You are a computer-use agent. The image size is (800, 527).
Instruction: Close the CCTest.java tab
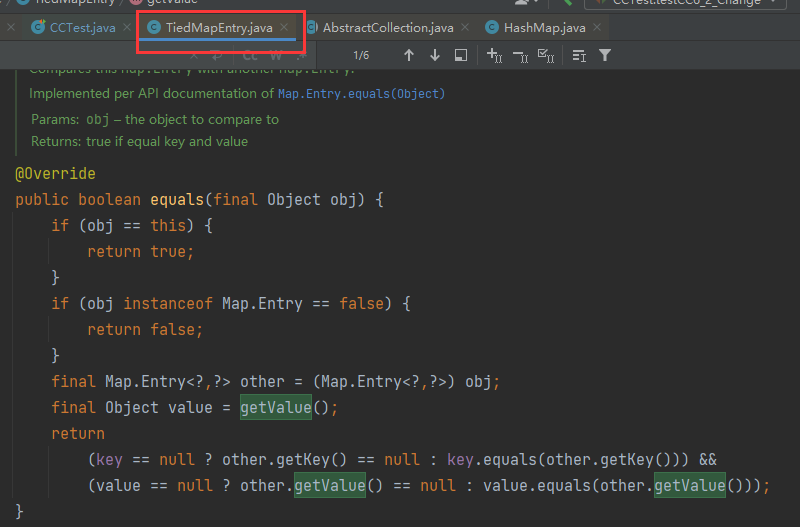pos(127,28)
